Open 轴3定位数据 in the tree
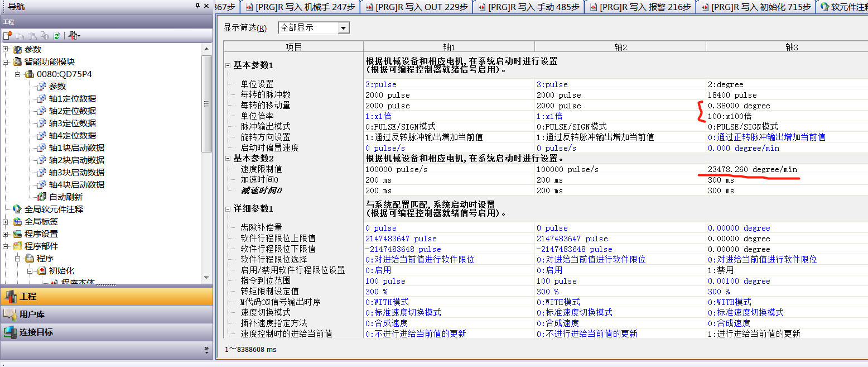 (72, 123)
